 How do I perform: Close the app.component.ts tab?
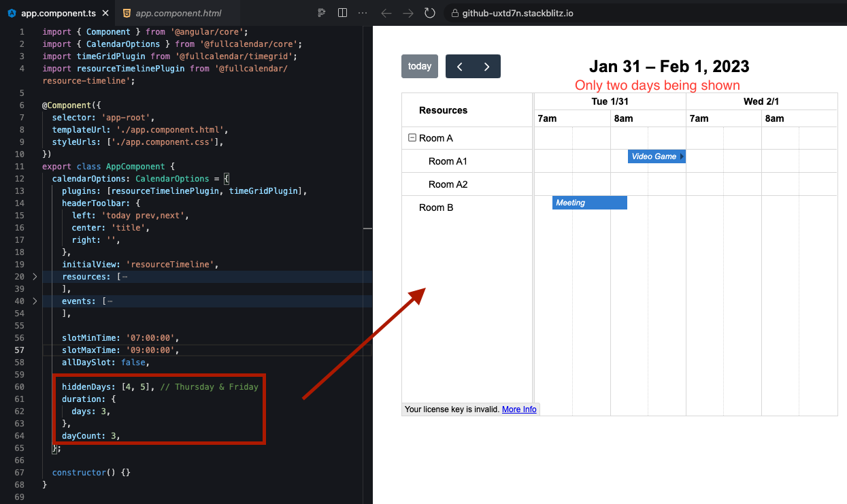(104, 12)
